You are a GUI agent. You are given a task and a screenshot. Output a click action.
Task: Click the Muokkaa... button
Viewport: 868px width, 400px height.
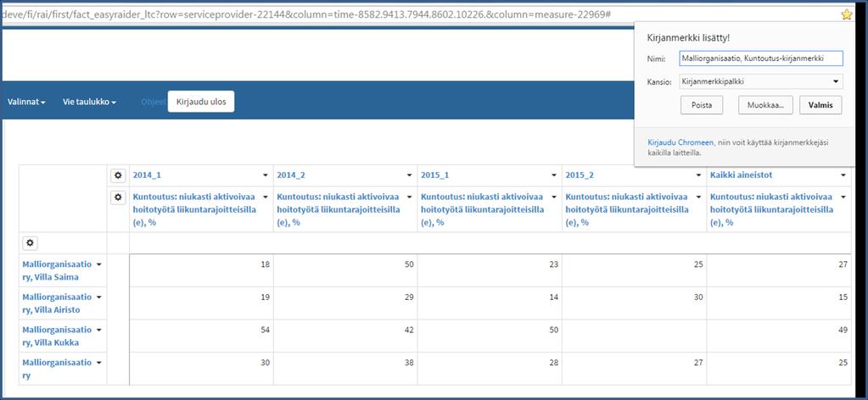click(x=765, y=105)
